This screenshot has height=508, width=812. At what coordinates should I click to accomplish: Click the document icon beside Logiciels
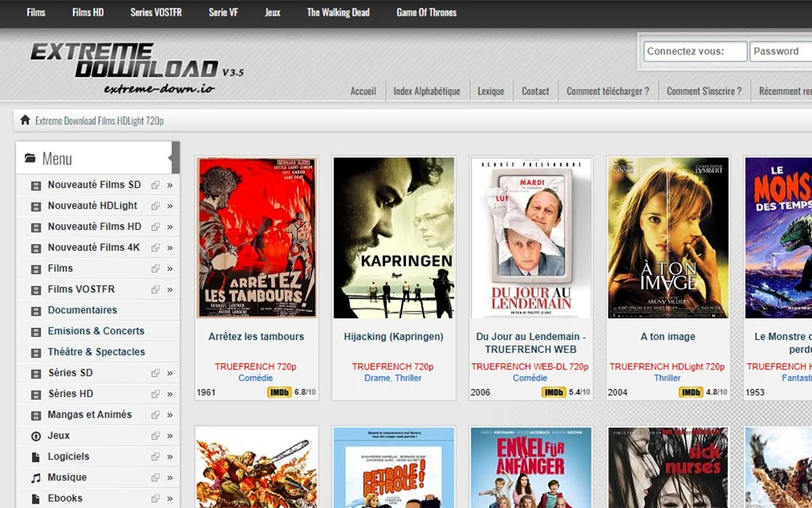36,457
